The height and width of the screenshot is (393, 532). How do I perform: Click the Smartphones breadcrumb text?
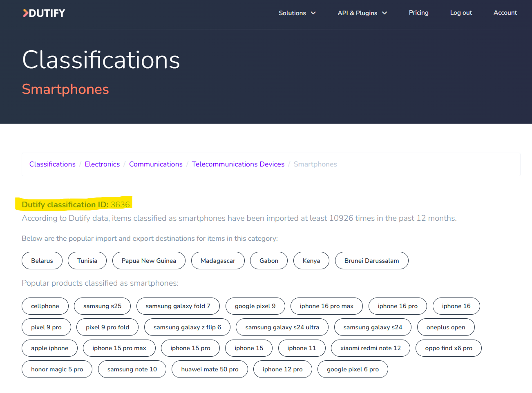(315, 164)
